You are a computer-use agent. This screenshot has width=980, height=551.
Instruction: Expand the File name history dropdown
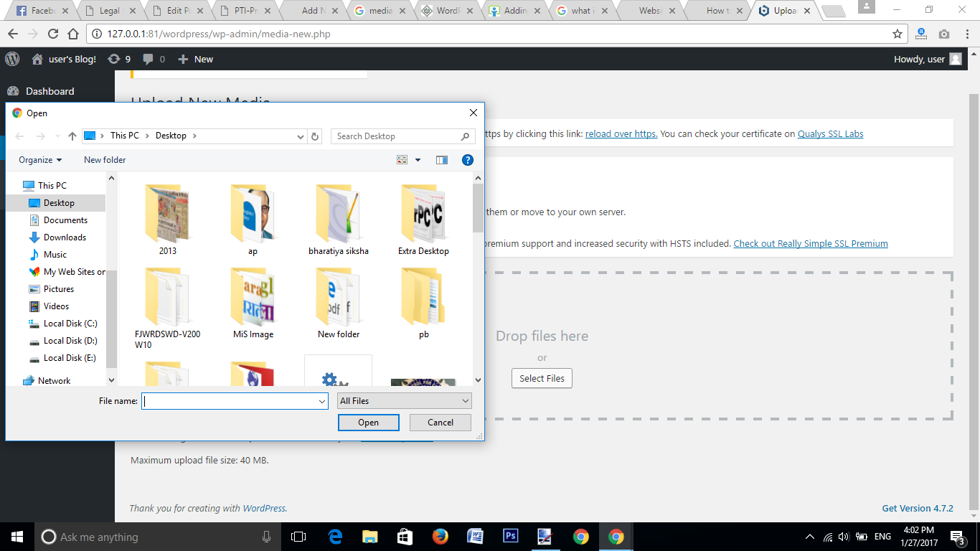pyautogui.click(x=322, y=401)
